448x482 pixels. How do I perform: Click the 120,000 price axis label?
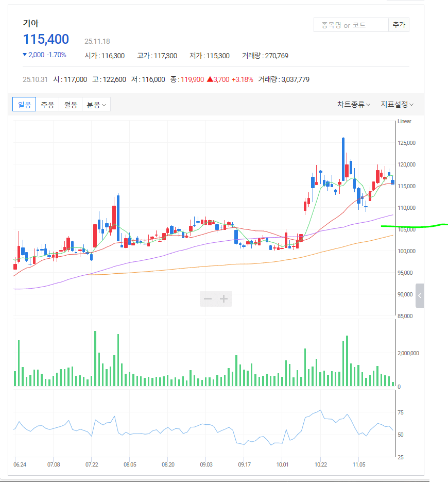406,164
